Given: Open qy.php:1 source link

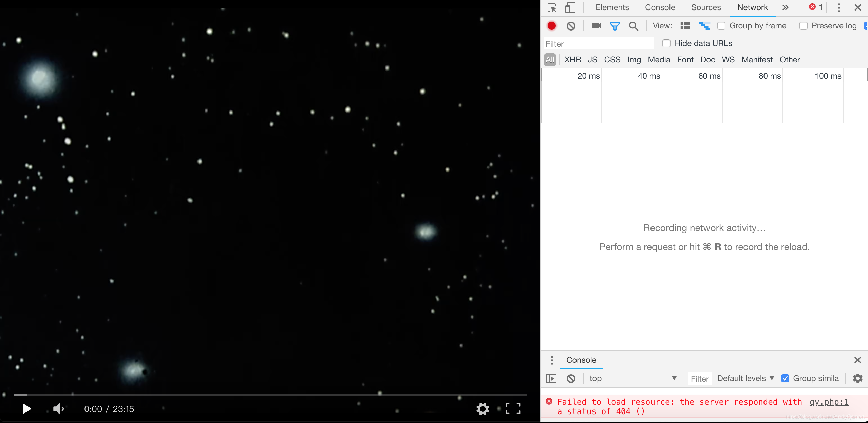Looking at the screenshot, I should [x=829, y=402].
